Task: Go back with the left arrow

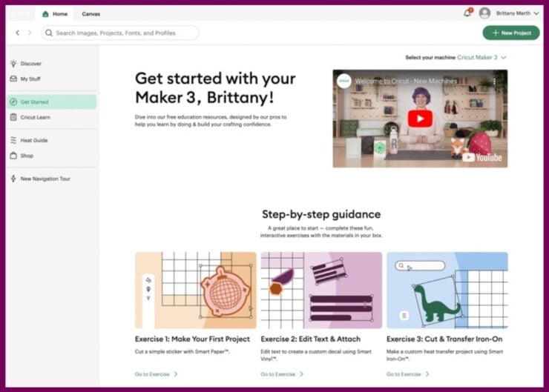Action: click(x=18, y=33)
